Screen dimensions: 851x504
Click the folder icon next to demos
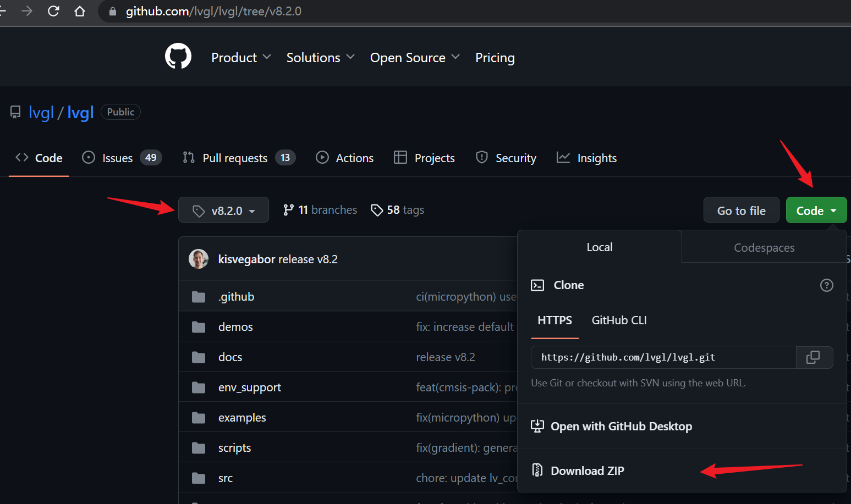coord(199,327)
